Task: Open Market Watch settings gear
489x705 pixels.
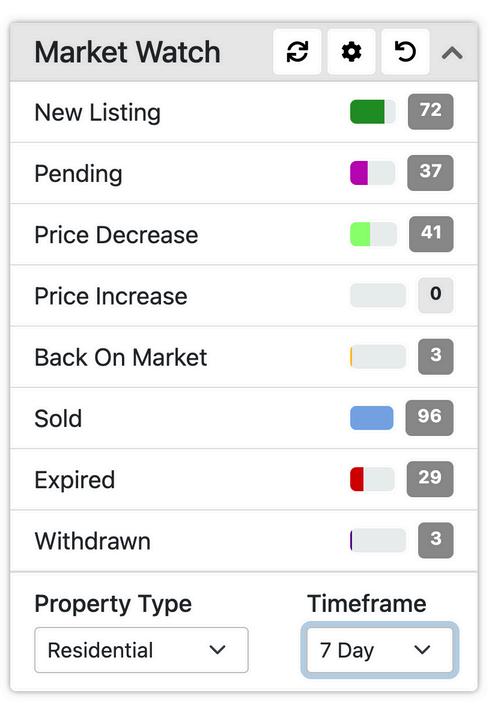Action: coord(351,52)
